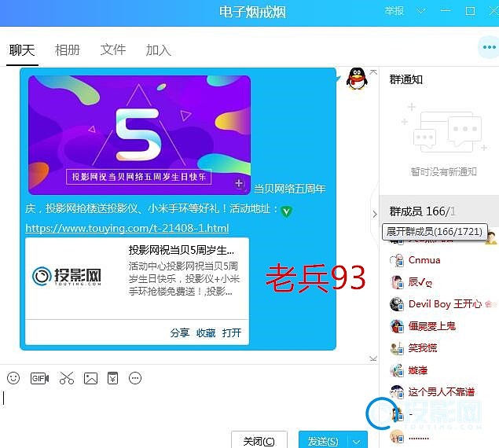The image size is (499, 448).
Task: Open the more-tools ellipsis in input toolbar
Action: (x=135, y=378)
